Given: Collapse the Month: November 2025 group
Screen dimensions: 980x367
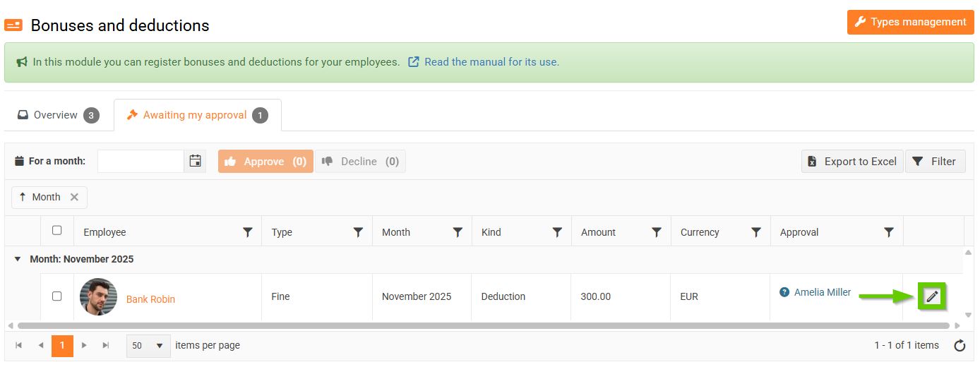Looking at the screenshot, I should point(18,259).
